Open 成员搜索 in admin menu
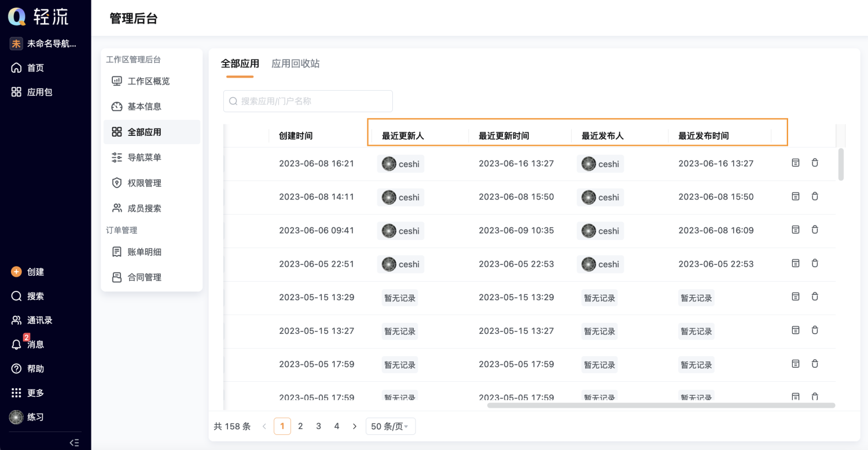The image size is (868, 450). 152,209
